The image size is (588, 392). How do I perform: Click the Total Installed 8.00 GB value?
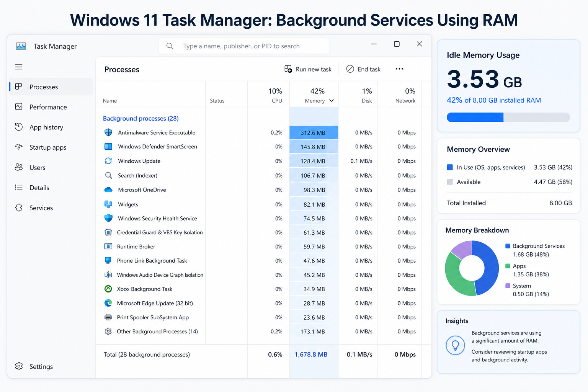[561, 203]
